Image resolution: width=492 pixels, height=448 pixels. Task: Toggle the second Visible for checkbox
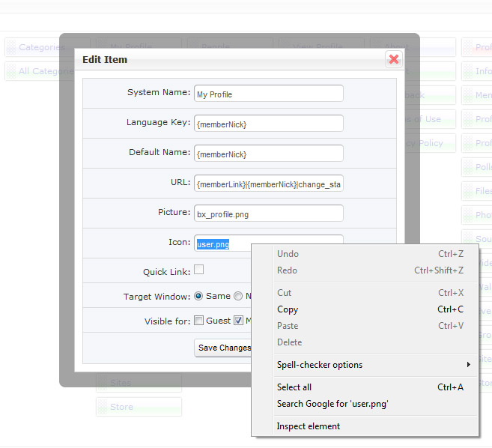(x=239, y=321)
